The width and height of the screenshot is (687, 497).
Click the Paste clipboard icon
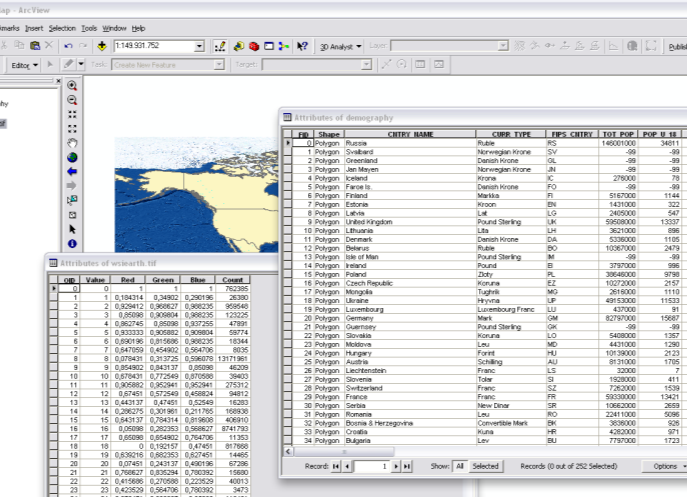[x=35, y=45]
